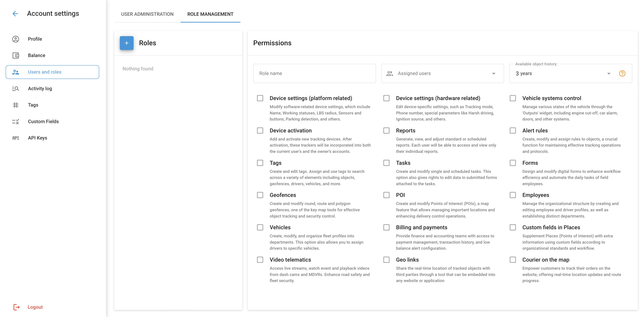Click the Activity log search icon
Image resolution: width=644 pixels, height=317 pixels.
click(16, 88)
